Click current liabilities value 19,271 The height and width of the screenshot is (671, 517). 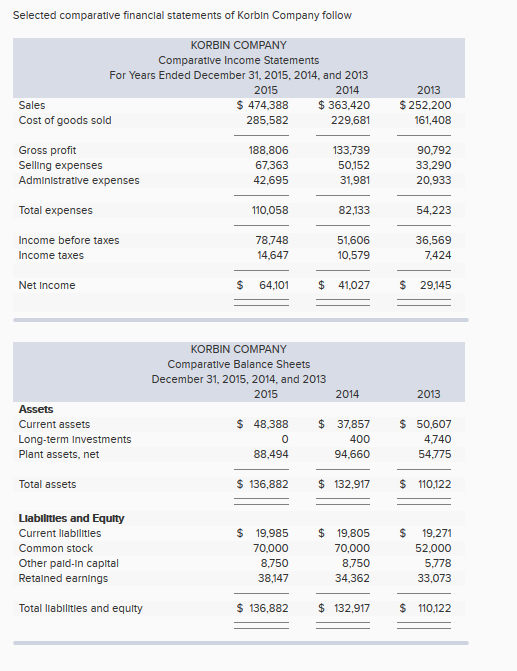[437, 533]
